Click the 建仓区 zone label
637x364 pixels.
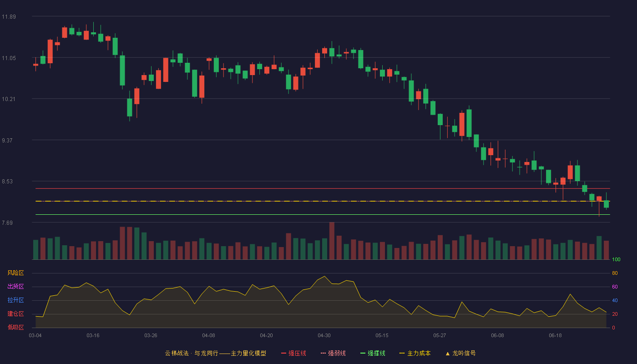(x=15, y=314)
